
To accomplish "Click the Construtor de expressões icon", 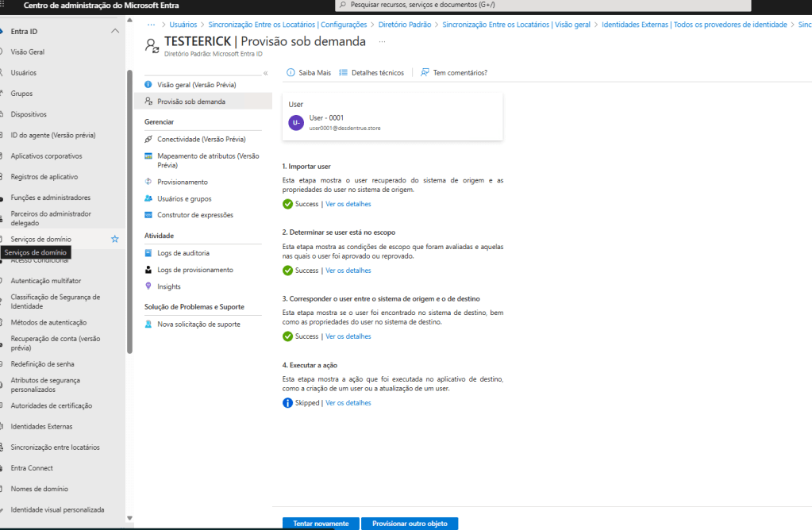I will pyautogui.click(x=148, y=215).
